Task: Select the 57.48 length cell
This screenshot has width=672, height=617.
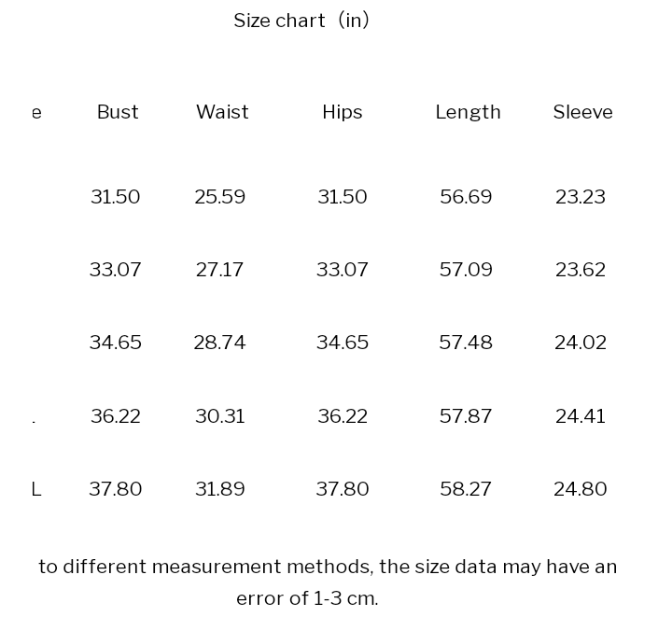Action: [466, 343]
